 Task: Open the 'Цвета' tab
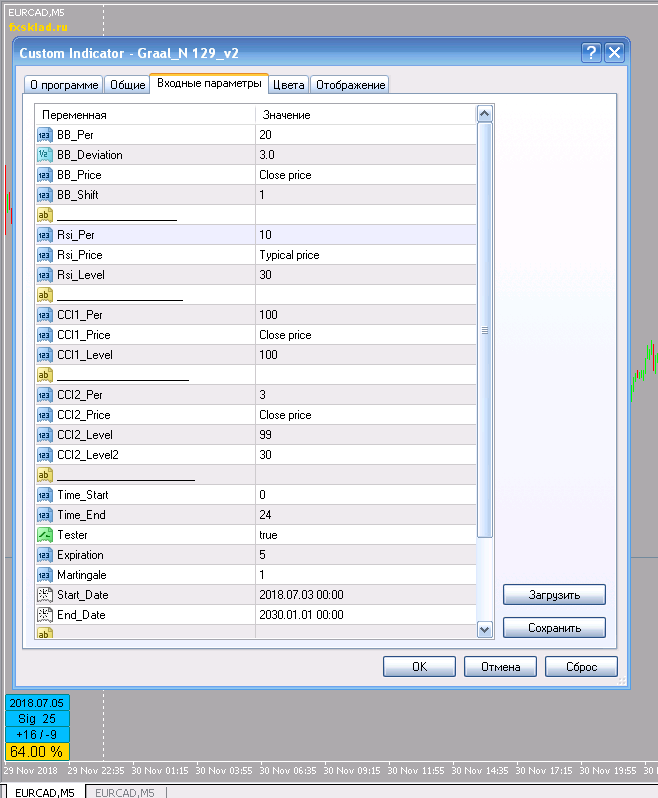(289, 85)
